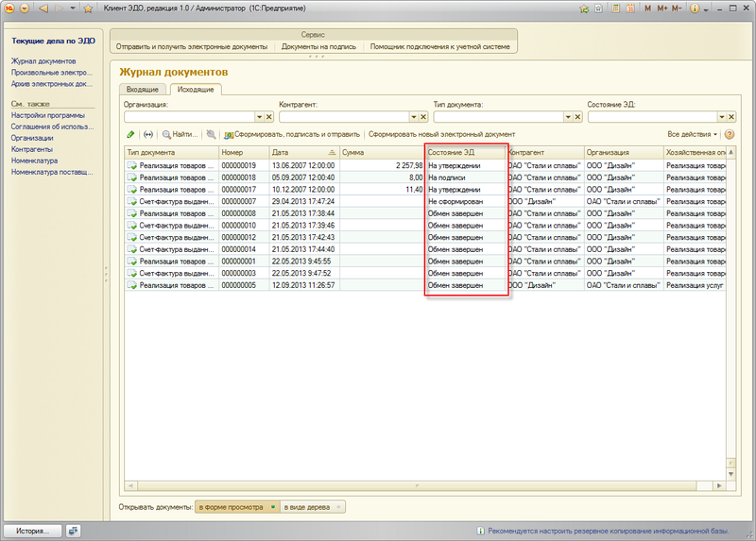This screenshot has width=756, height=541.
Task: Switch to the Входящие tab
Action: click(143, 90)
